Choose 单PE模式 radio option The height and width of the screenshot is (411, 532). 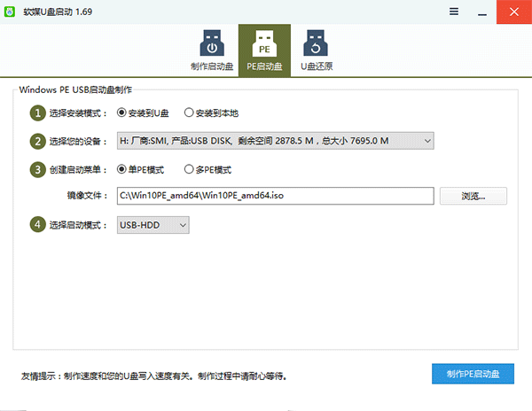122,169
